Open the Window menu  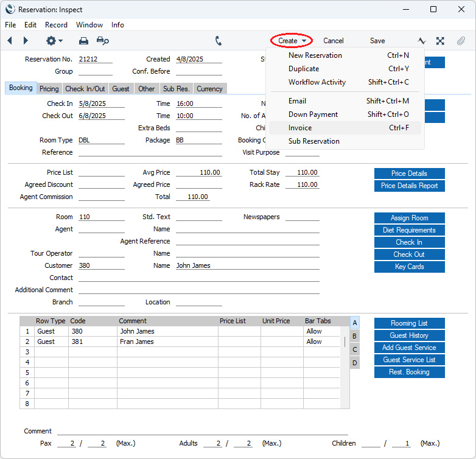[89, 25]
